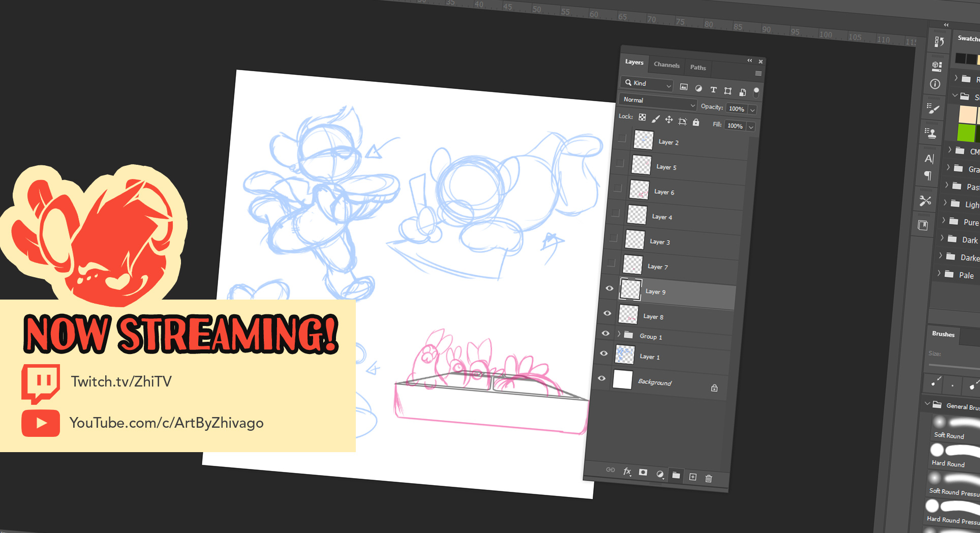Open the Layers panel hamburger menu

click(x=758, y=73)
